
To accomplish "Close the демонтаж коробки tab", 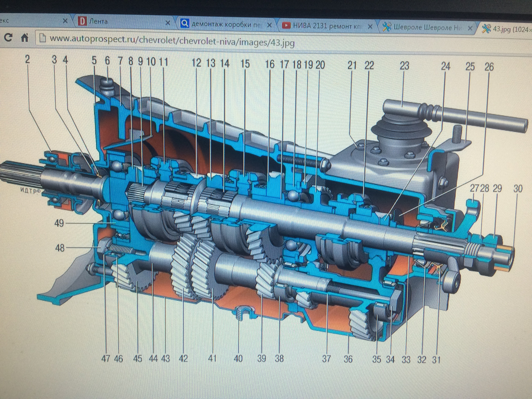I will tap(269, 25).
